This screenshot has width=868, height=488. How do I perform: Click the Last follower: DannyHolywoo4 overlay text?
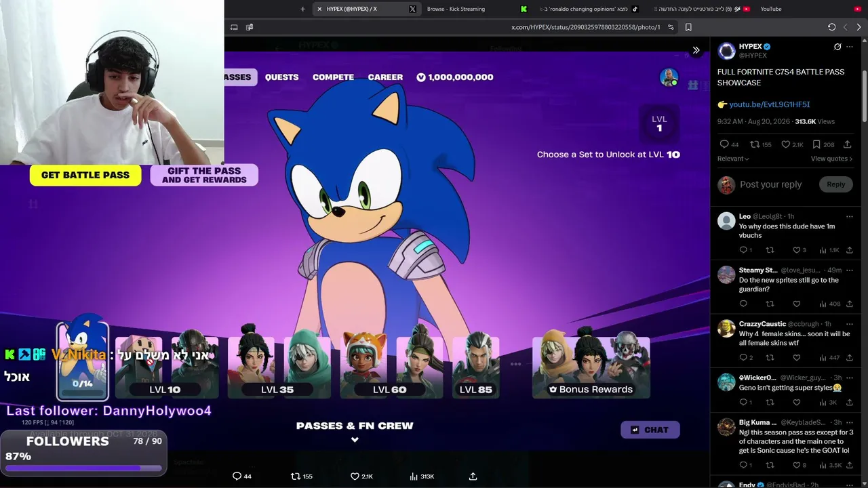pos(109,411)
